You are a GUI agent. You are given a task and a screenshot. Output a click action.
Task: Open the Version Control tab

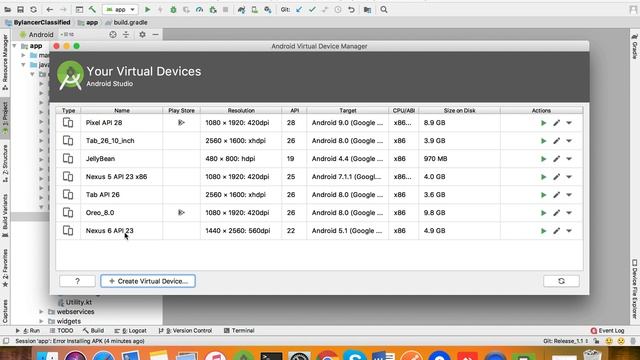(x=185, y=331)
